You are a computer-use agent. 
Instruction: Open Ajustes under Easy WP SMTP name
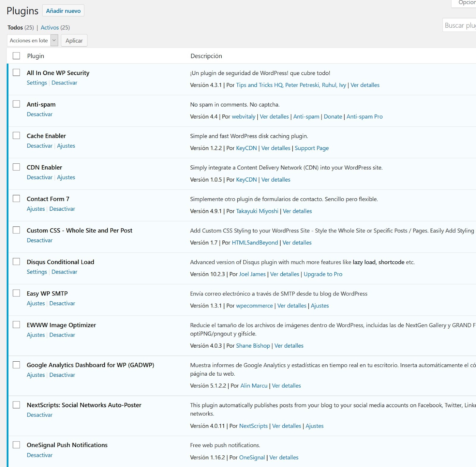tap(36, 304)
